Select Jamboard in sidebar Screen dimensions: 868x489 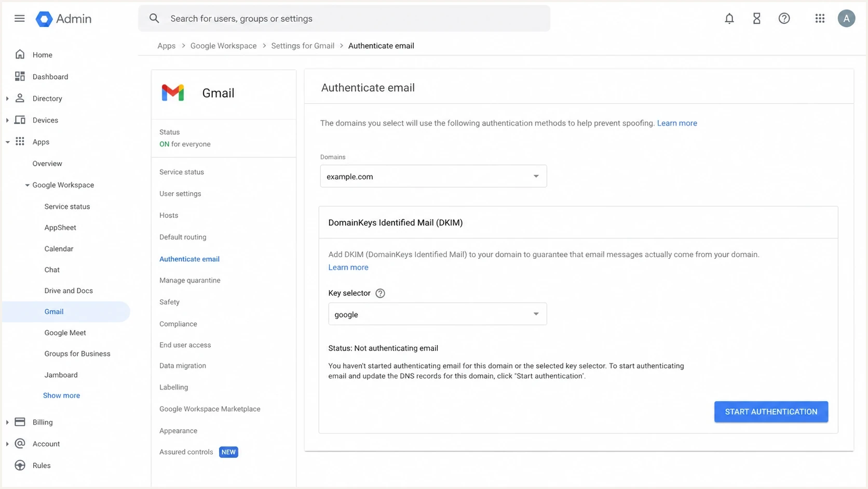61,375
